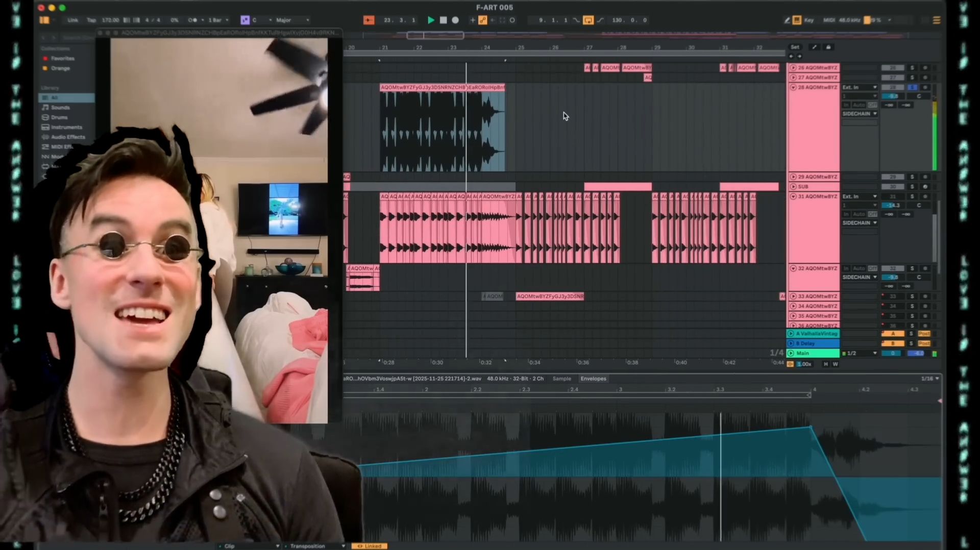This screenshot has width=980, height=550.
Task: Select the Sounds category in the browser
Action: tap(60, 107)
